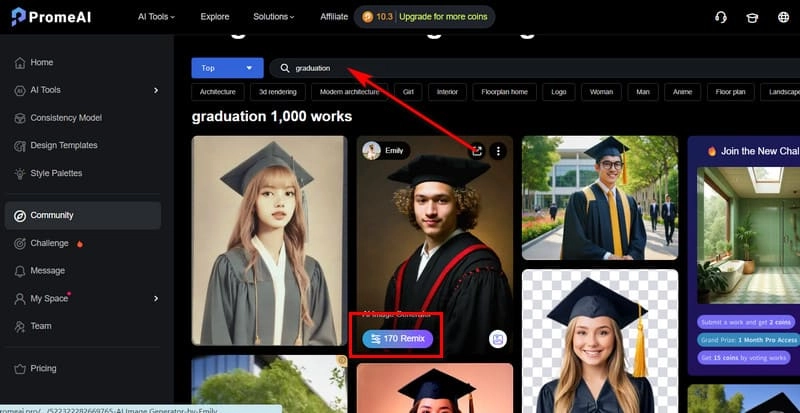Image resolution: width=800 pixels, height=413 pixels.
Task: Click Get 15 coins by voting works
Action: (744, 358)
